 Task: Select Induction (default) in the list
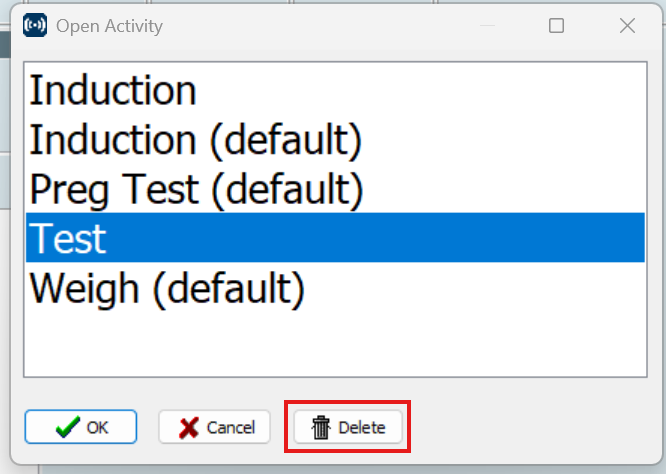[x=335, y=139]
